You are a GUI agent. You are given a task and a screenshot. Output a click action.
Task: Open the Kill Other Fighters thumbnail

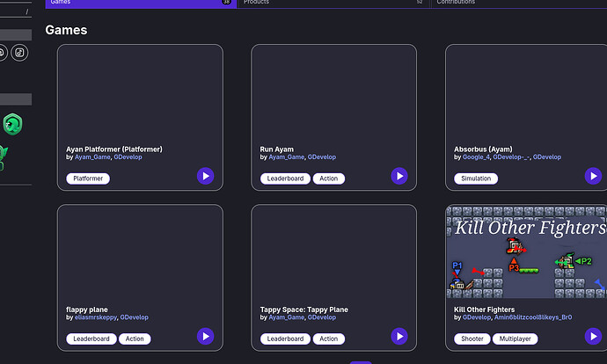pos(525,252)
